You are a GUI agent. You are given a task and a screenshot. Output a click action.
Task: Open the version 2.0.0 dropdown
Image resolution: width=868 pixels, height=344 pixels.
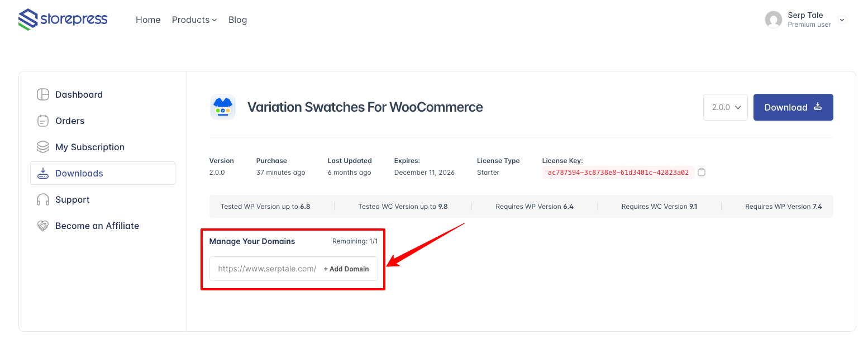coord(725,107)
